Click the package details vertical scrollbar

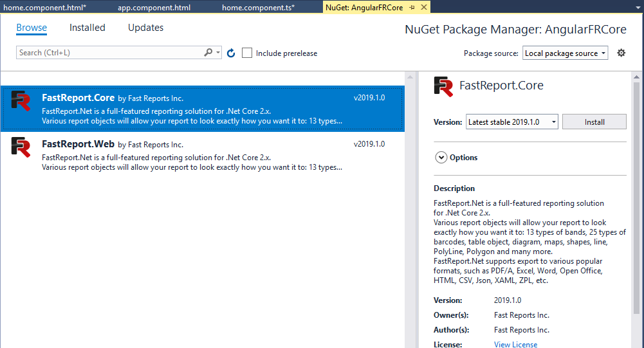coord(637,193)
